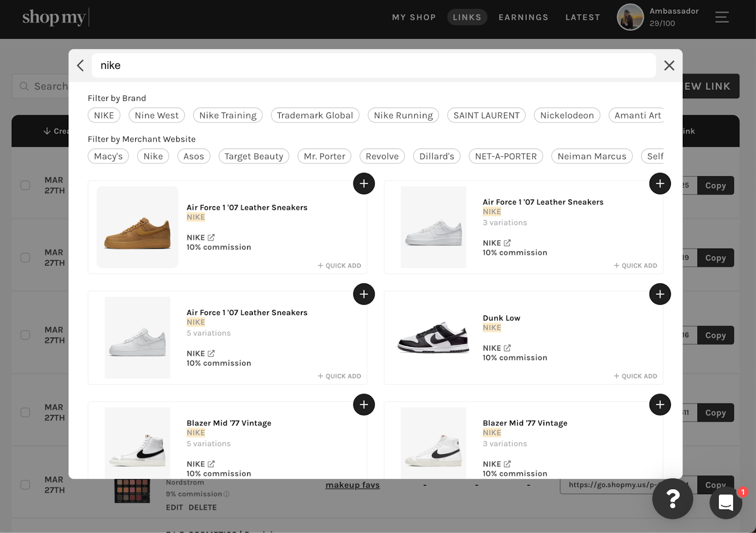Add the 5 variations Air Force 1 with plus icon
The height and width of the screenshot is (533, 756).
364,294
